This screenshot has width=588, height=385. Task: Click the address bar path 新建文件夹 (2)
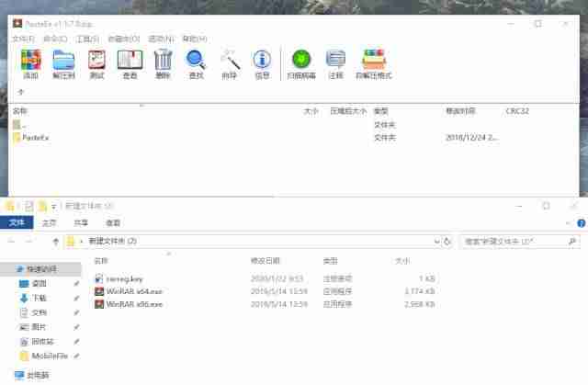pyautogui.click(x=112, y=241)
